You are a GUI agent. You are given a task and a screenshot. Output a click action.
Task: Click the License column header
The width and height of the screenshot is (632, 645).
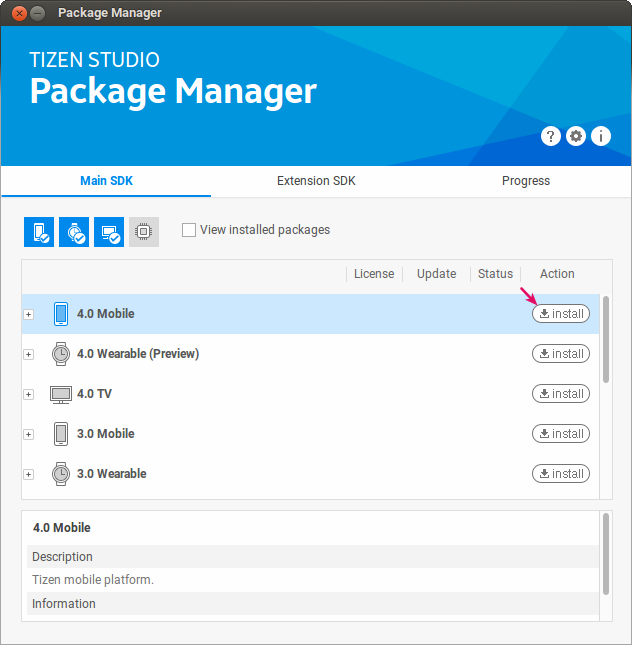click(x=374, y=274)
